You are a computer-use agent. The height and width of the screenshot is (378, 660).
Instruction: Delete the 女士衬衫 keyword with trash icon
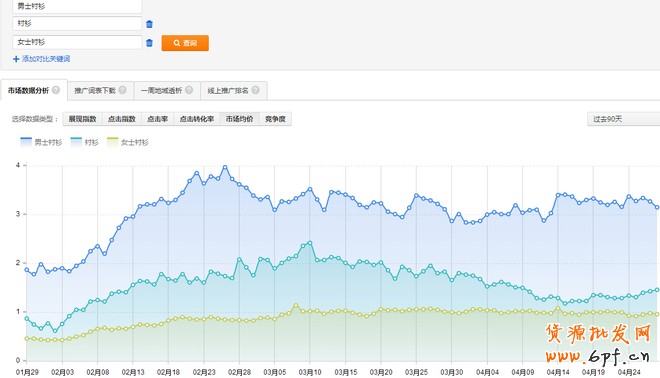click(x=149, y=43)
